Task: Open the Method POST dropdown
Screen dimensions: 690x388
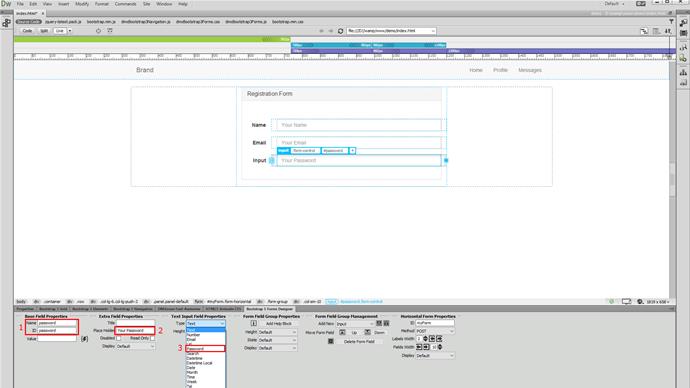Action: [x=435, y=331]
